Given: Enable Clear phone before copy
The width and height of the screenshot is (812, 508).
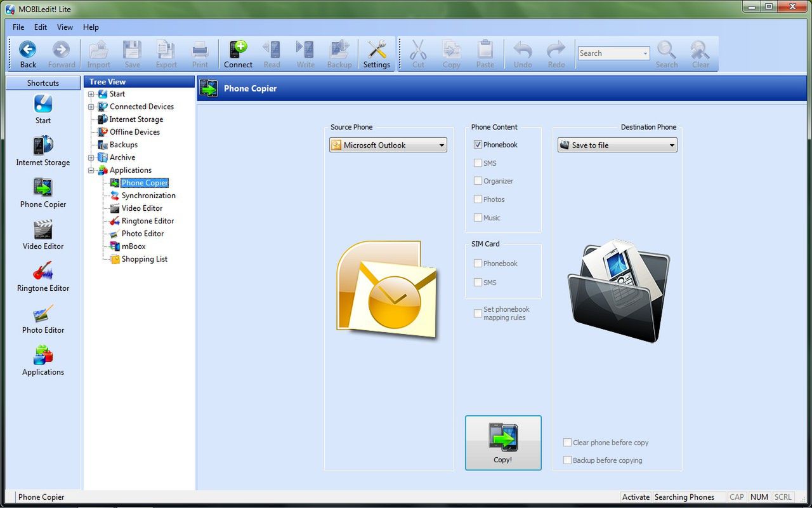Looking at the screenshot, I should point(567,443).
